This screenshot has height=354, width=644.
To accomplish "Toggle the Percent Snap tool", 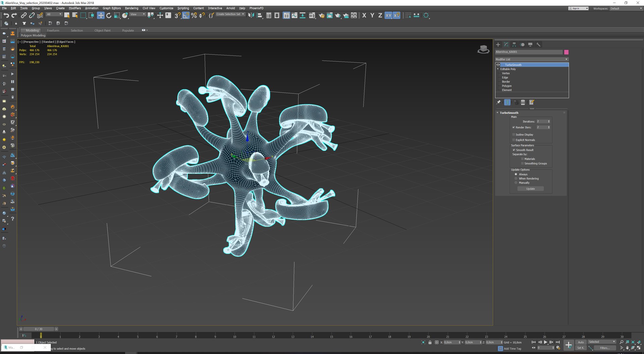I will (x=194, y=15).
